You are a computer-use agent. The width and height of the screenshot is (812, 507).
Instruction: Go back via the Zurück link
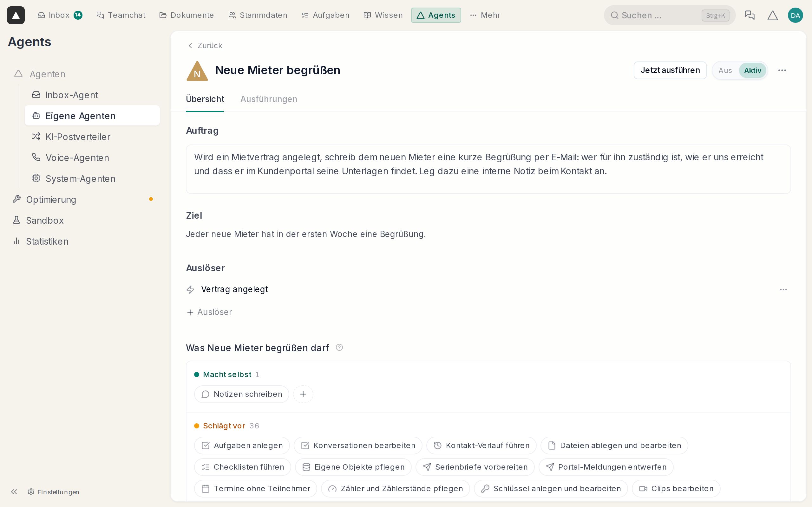(205, 46)
